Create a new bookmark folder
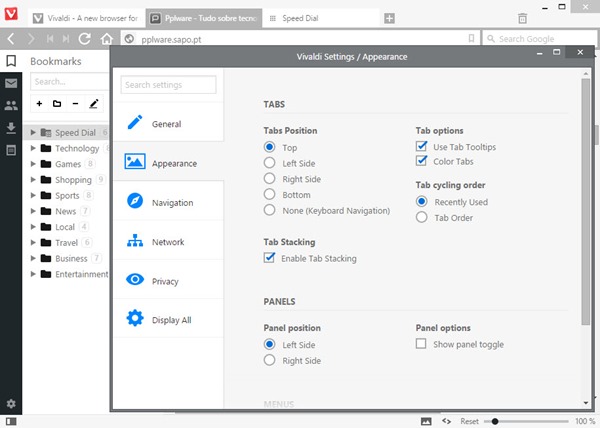Screen dimensions: 600x428 57,104
